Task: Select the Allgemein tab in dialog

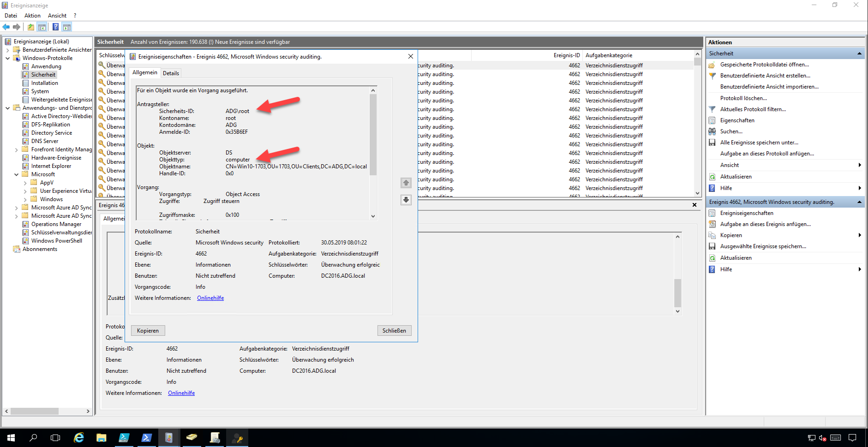Action: [x=145, y=72]
